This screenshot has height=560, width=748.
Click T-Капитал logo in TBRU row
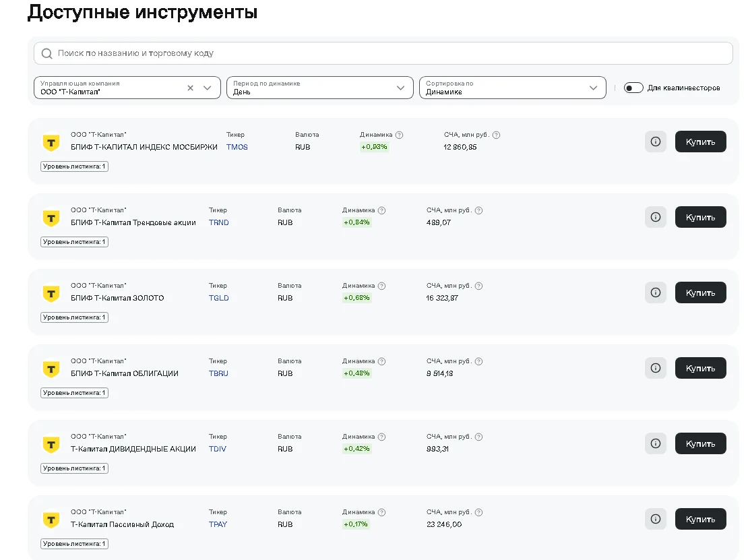click(x=51, y=368)
